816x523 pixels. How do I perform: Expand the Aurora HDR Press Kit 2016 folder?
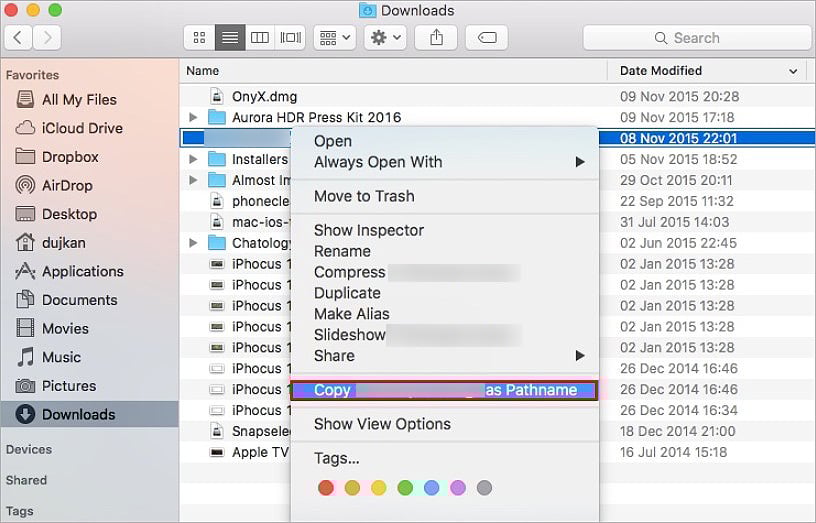193,117
